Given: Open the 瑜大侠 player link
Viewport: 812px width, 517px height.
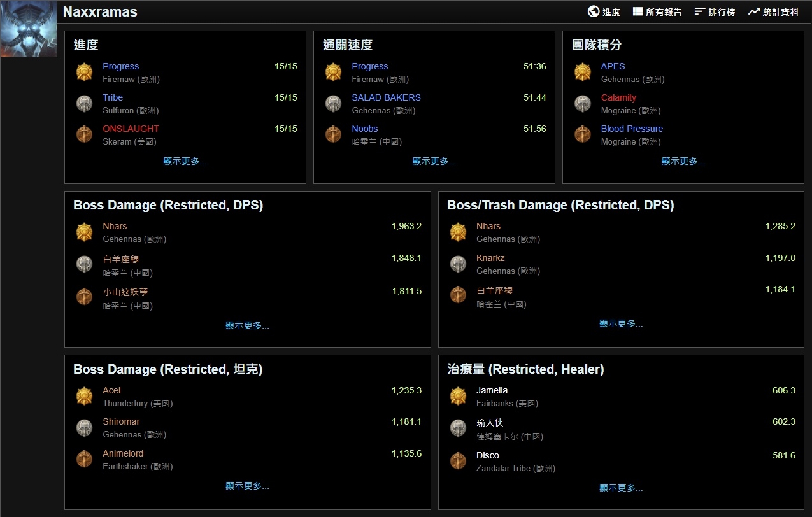Looking at the screenshot, I should point(490,423).
